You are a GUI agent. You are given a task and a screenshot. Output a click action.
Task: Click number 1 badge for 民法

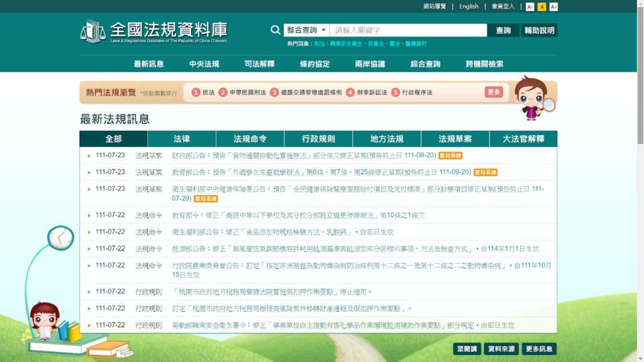(196, 93)
